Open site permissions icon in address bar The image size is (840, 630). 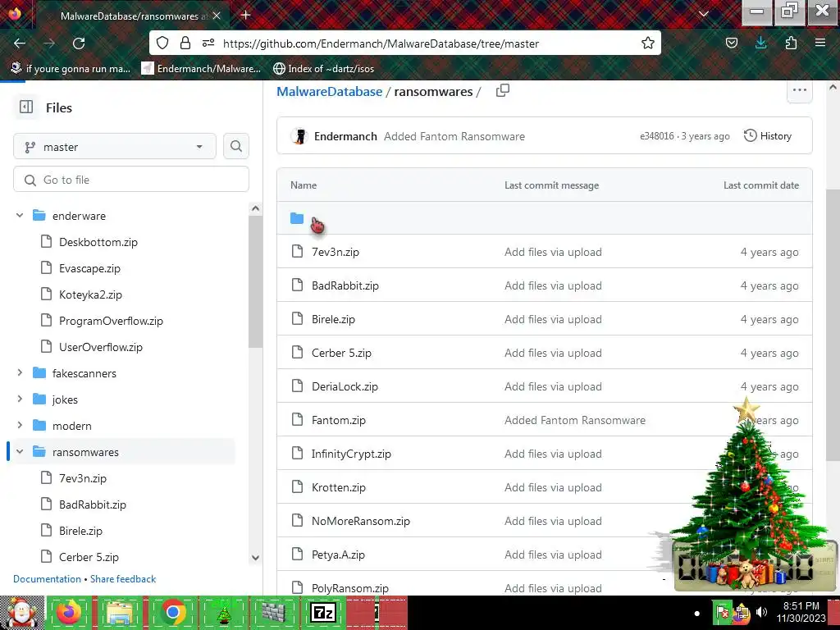coord(208,43)
